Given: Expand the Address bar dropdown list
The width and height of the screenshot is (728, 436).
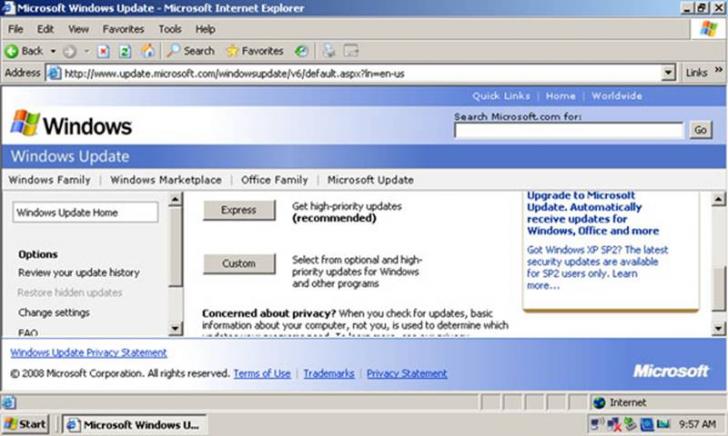Looking at the screenshot, I should point(669,73).
